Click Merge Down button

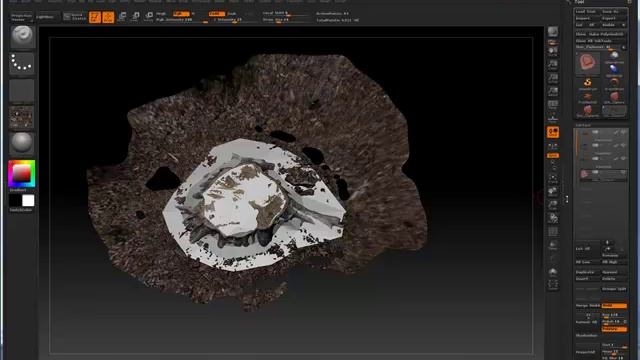588,305
